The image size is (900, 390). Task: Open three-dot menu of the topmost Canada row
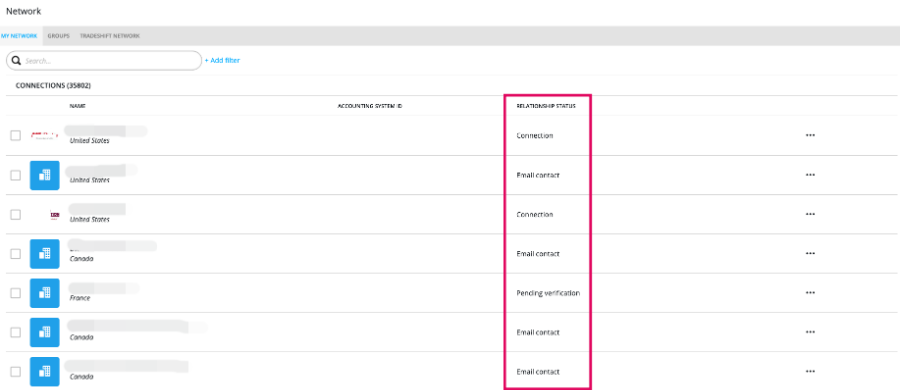810,253
